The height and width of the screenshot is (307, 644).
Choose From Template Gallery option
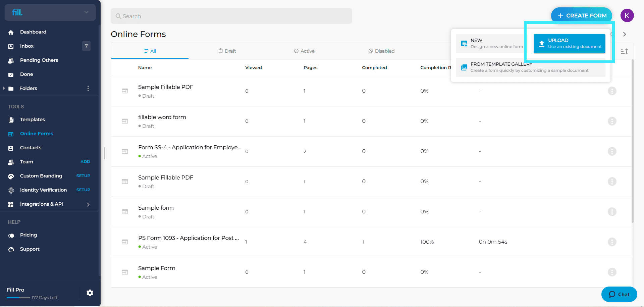(530, 67)
